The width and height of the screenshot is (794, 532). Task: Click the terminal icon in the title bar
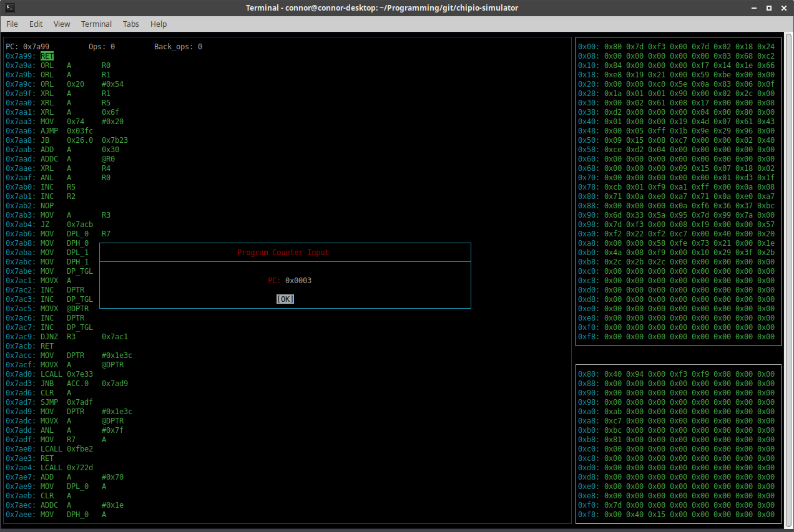coord(9,7)
